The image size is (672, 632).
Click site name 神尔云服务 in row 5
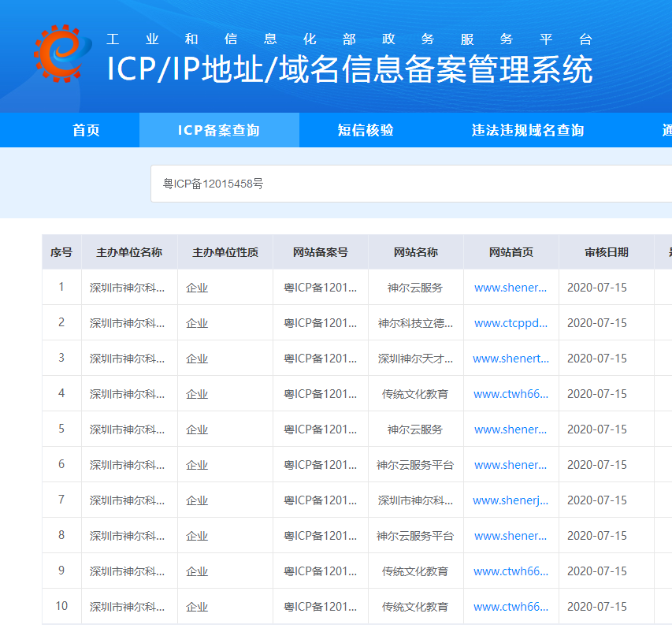point(415,429)
